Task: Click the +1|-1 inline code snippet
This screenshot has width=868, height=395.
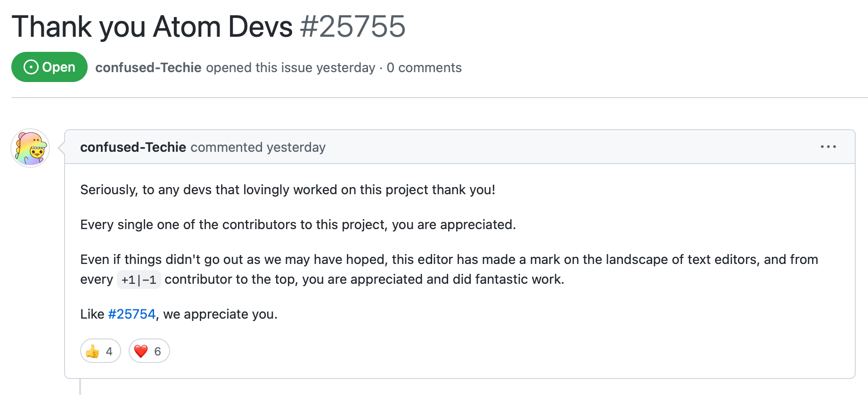Action: (139, 279)
